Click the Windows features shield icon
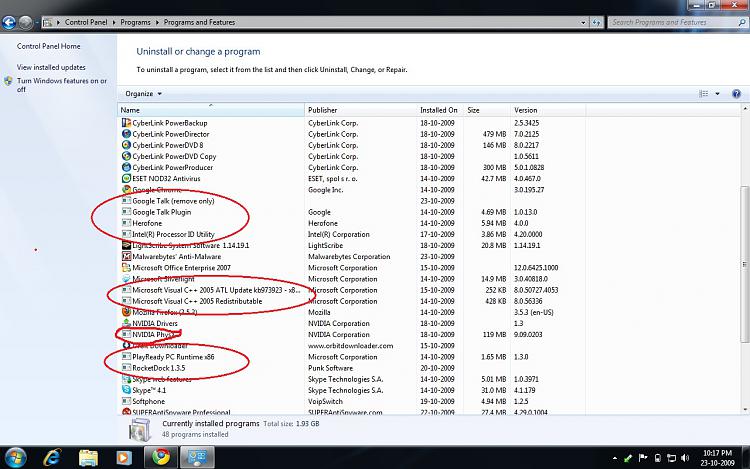This screenshot has height=469, width=750. (x=8, y=81)
